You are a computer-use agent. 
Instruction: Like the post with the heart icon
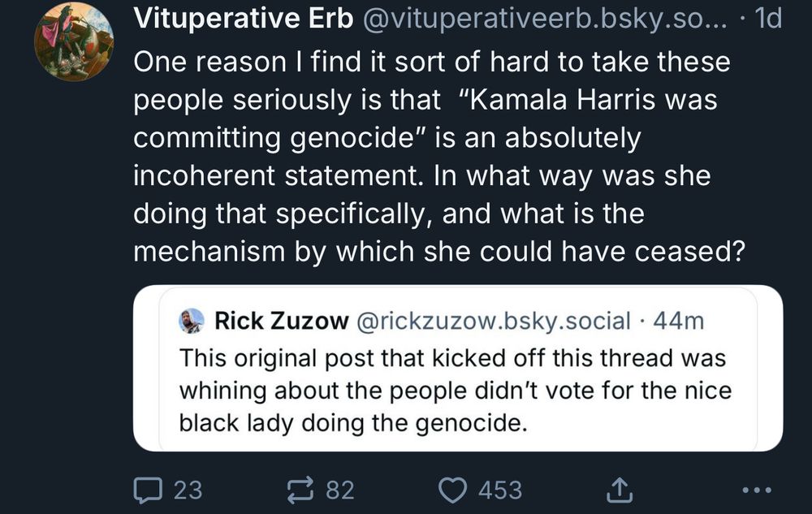tap(454, 490)
